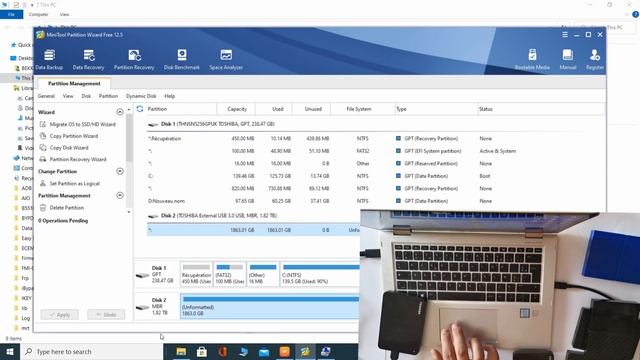Click sidebar scroll-down arrow

coord(129,212)
